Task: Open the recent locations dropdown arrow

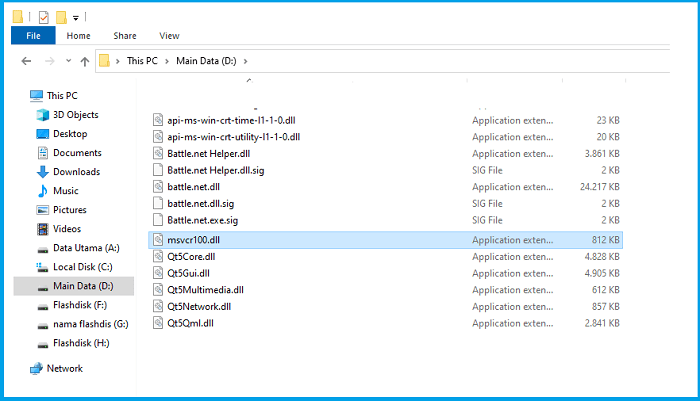Action: coord(68,61)
